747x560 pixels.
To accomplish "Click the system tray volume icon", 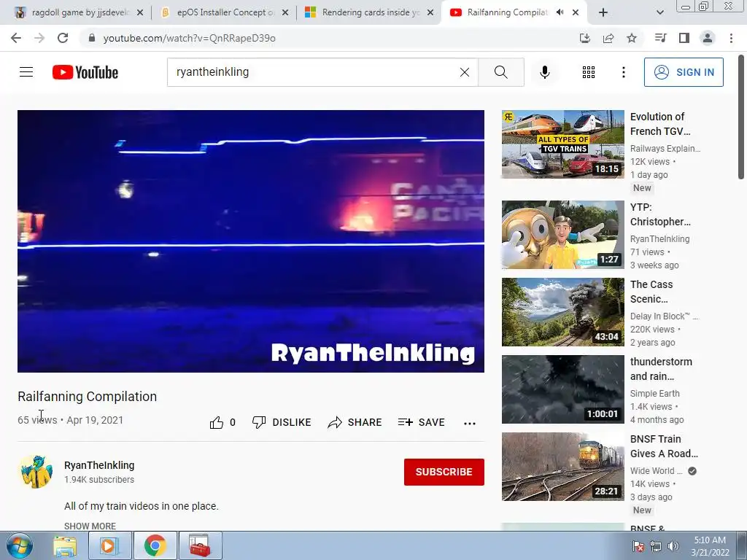I will [673, 546].
